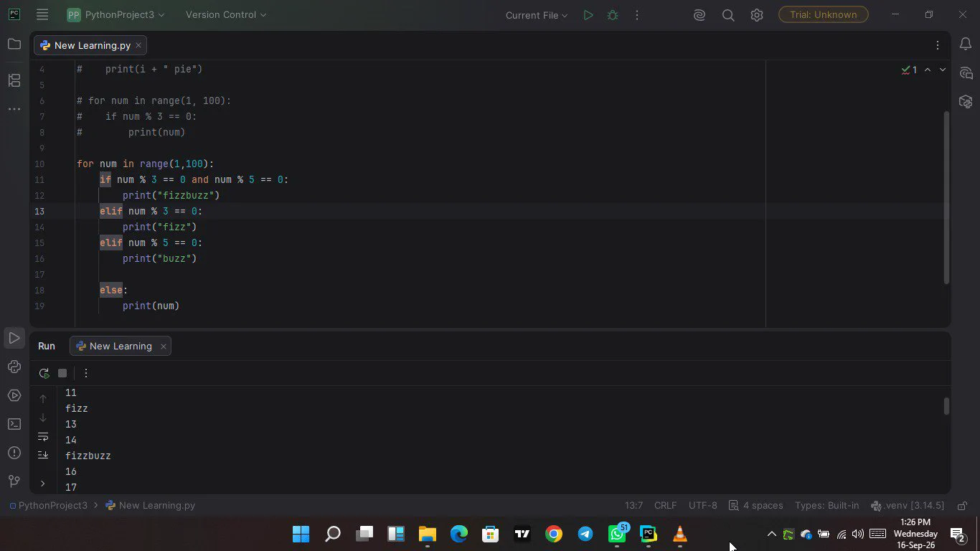Start debugging with the bug icon
Viewport: 980px width, 551px height.
(613, 15)
